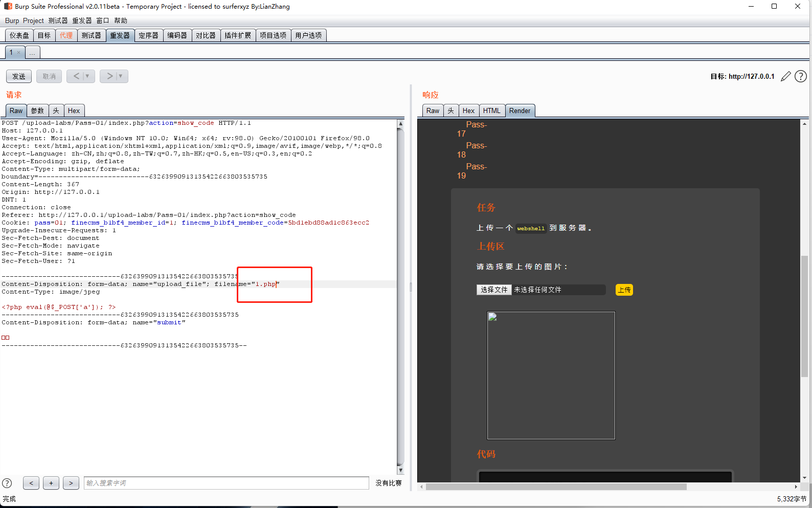Open the Burp menu

coord(12,20)
